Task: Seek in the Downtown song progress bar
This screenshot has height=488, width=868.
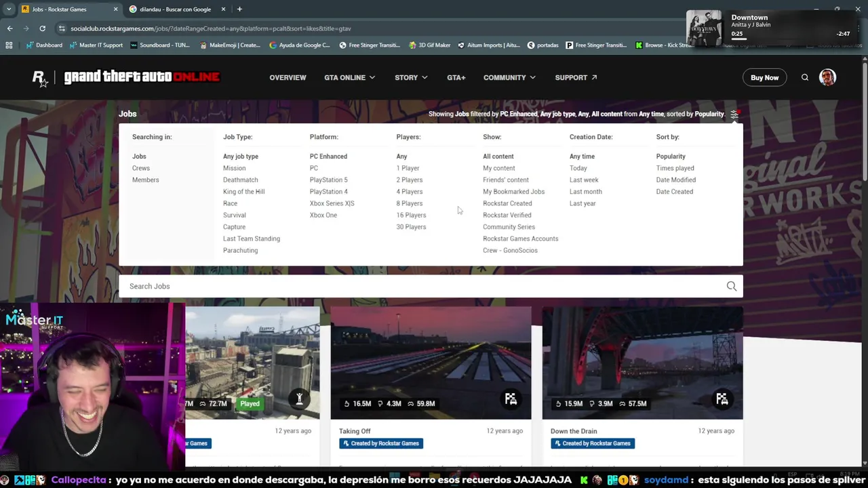Action: (789, 40)
